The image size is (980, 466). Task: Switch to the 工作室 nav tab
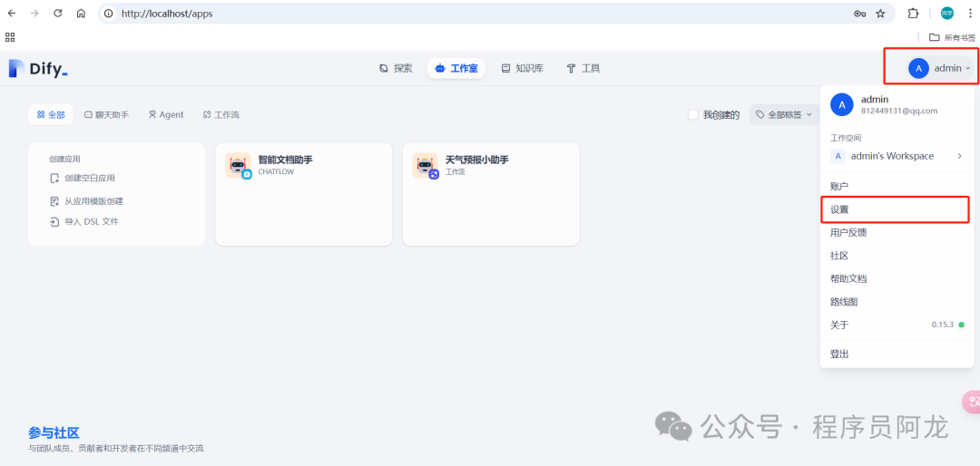[x=456, y=69]
